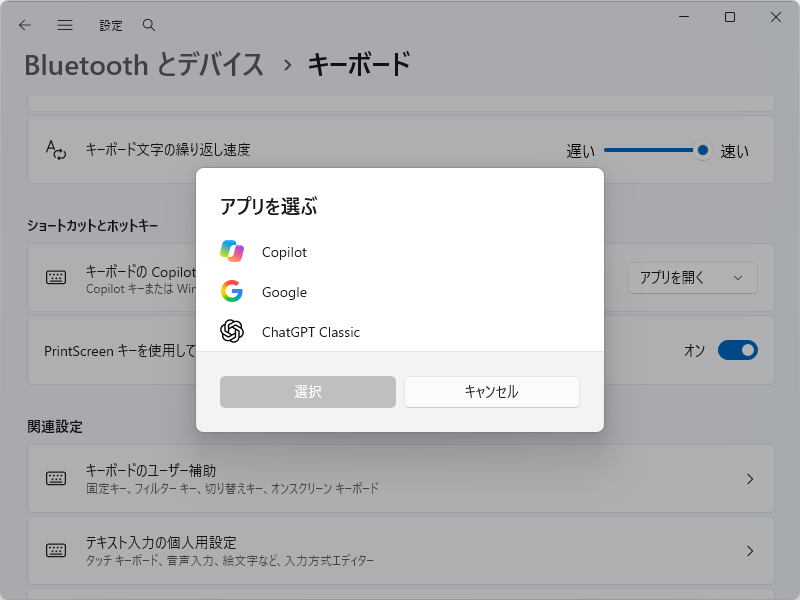Image resolution: width=800 pixels, height=600 pixels.
Task: Click the back arrow in Settings
Action: [x=24, y=25]
